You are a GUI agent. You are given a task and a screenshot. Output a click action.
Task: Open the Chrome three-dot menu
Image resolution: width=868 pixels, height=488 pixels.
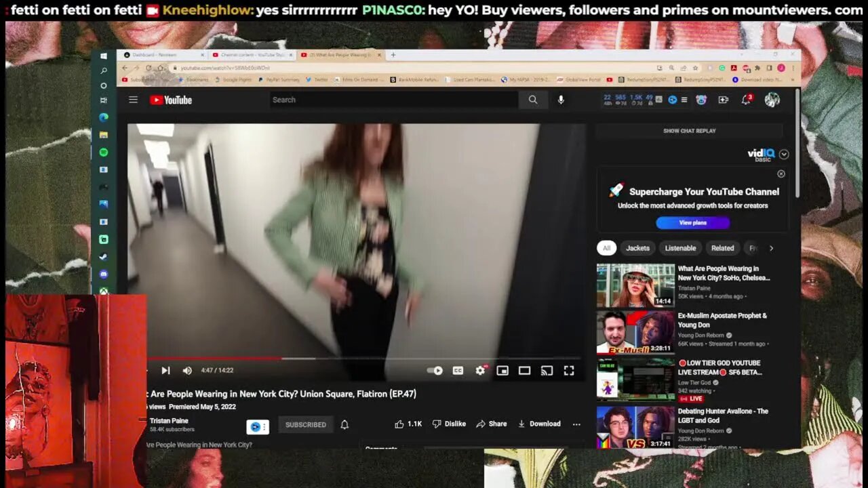pos(793,68)
